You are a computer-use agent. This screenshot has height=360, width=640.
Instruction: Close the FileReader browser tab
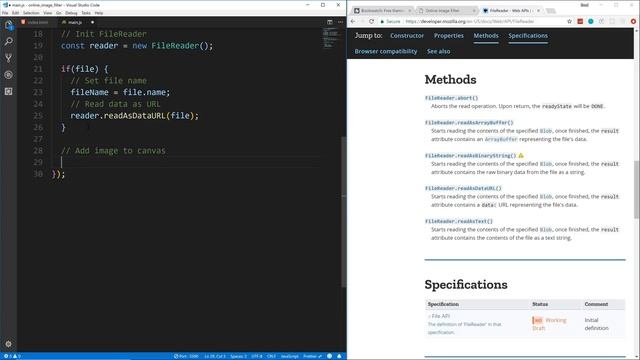[538, 11]
